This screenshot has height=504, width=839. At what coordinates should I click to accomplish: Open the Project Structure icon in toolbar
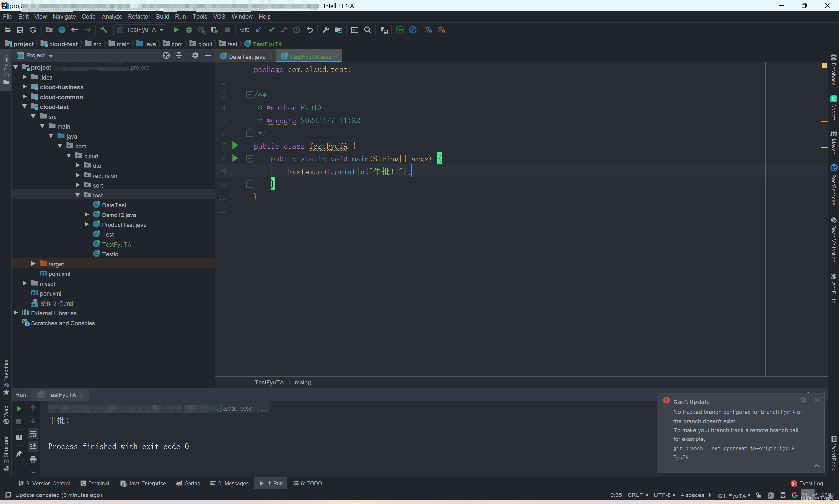tap(338, 30)
